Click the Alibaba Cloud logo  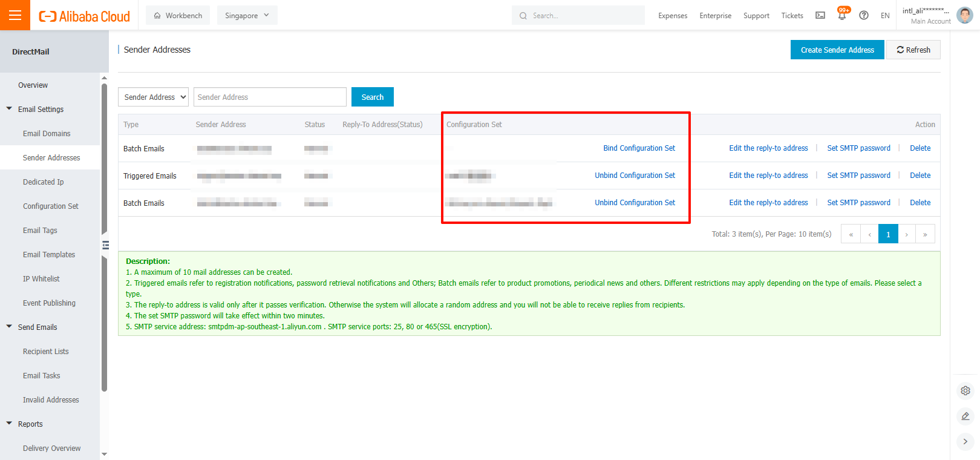click(84, 16)
